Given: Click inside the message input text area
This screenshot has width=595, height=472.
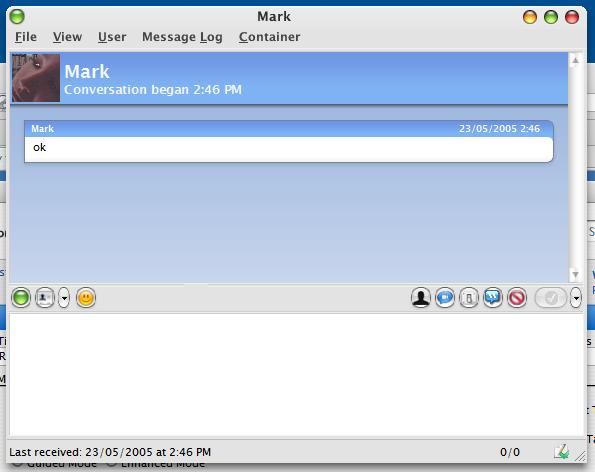Looking at the screenshot, I should [x=297, y=375].
